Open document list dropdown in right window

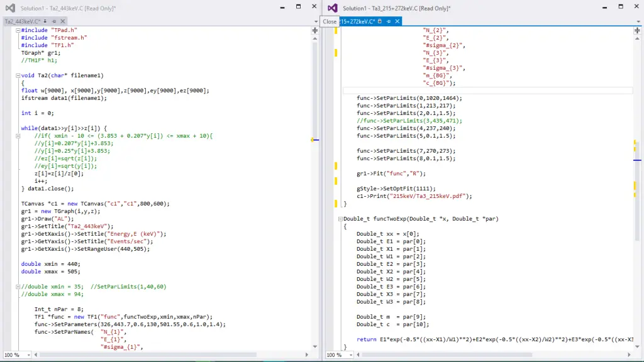638,22
